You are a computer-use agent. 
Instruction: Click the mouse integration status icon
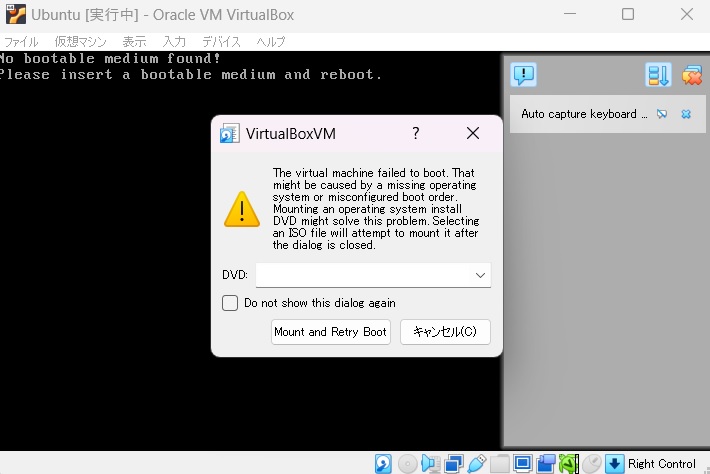pos(593,464)
